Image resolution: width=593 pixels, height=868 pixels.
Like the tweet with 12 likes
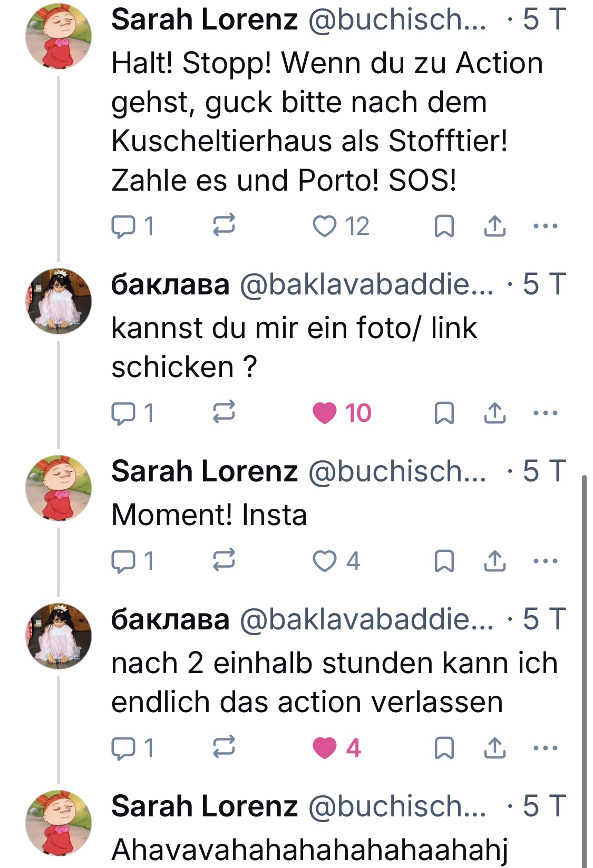[x=325, y=226]
